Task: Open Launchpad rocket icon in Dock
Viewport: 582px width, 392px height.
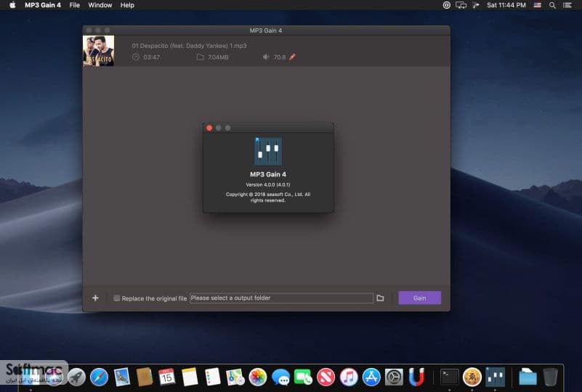Action: pyautogui.click(x=76, y=377)
